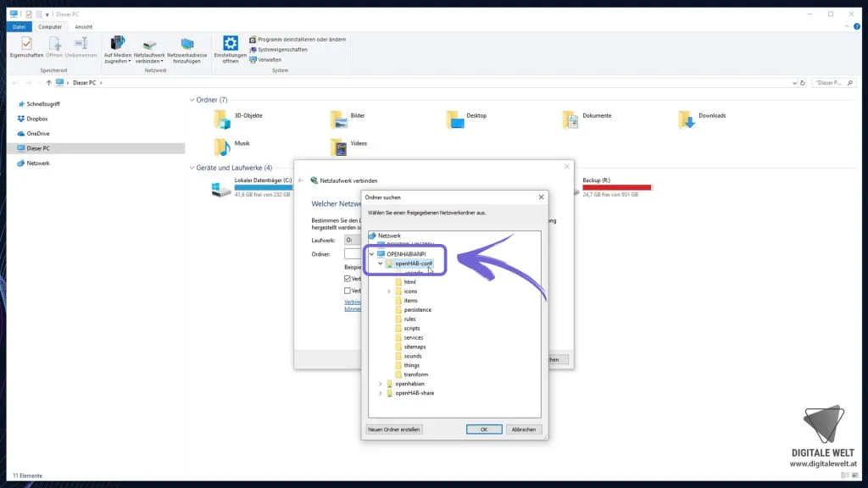The image size is (868, 488).
Task: Switch to the Ansicht ribbon tab
Action: 84,26
